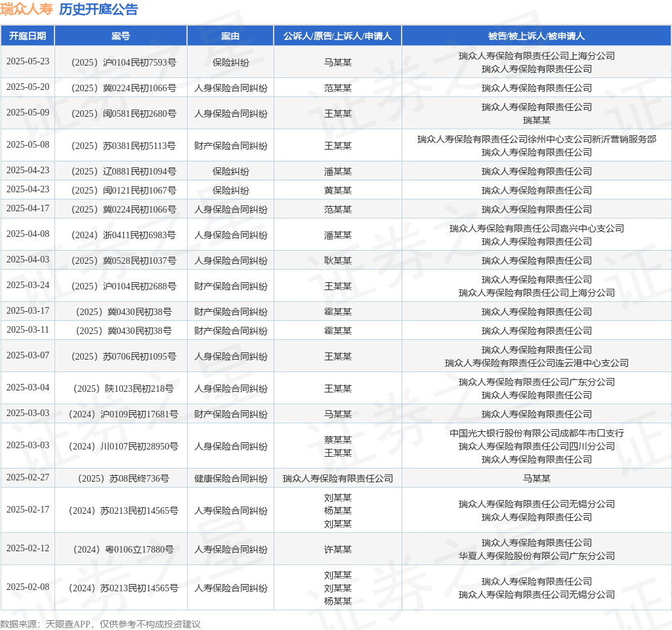672x630 pixels.
Task: Click plaintiff name 许某某
Action: coord(338,550)
